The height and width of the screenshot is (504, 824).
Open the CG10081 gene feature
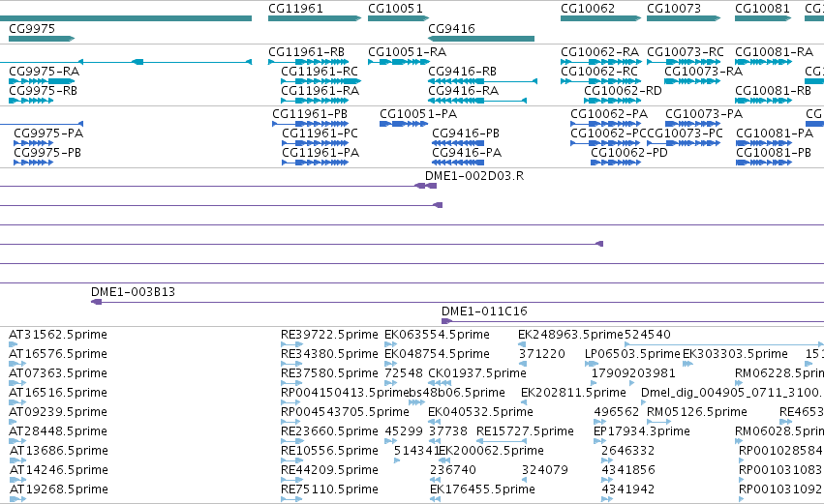pos(763,18)
